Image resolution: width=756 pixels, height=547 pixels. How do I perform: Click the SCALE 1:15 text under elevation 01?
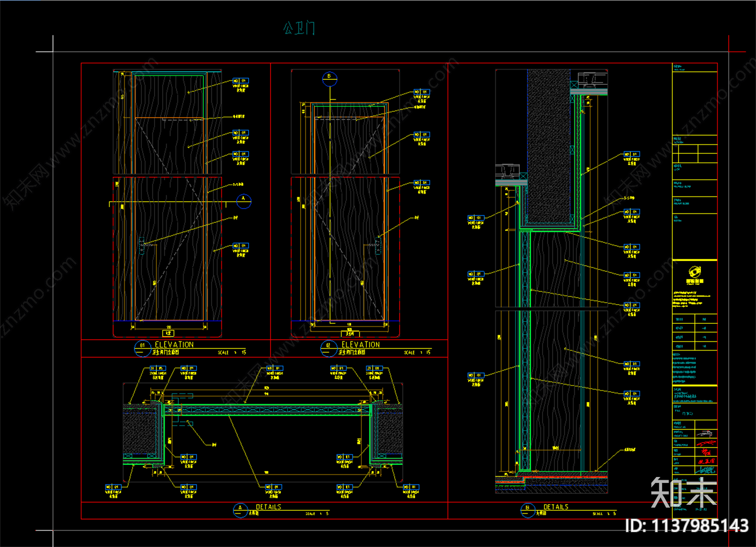coord(232,353)
